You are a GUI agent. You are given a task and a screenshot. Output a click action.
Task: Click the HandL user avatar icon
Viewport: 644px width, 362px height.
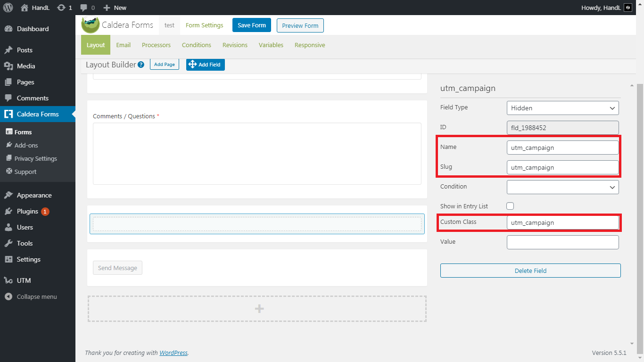(x=627, y=8)
